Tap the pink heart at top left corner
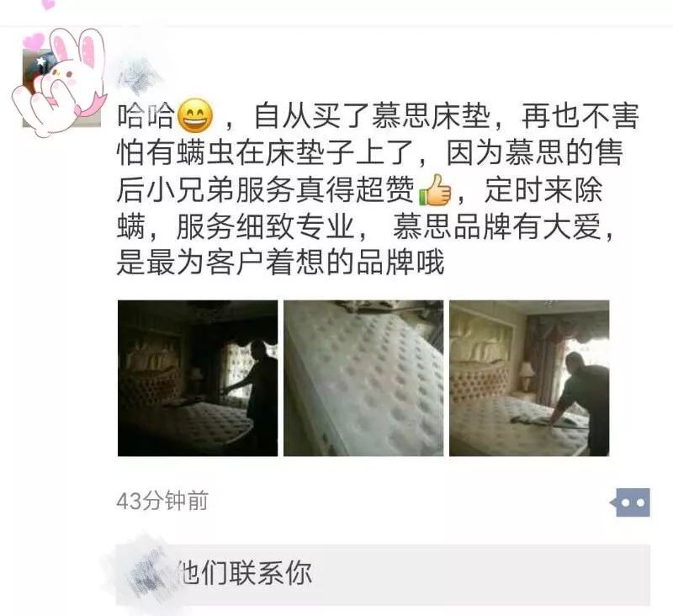The image size is (673, 616). 49,4
